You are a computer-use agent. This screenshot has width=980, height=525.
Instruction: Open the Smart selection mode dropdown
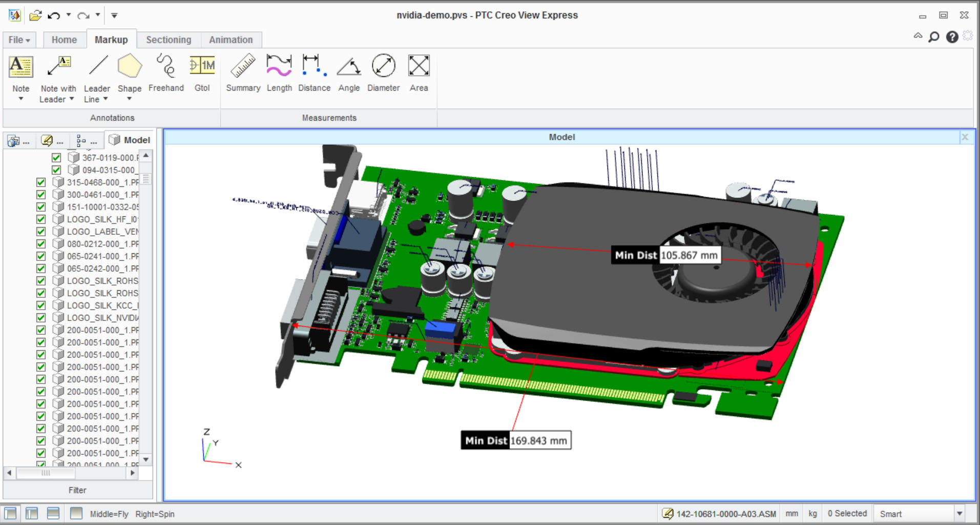960,513
